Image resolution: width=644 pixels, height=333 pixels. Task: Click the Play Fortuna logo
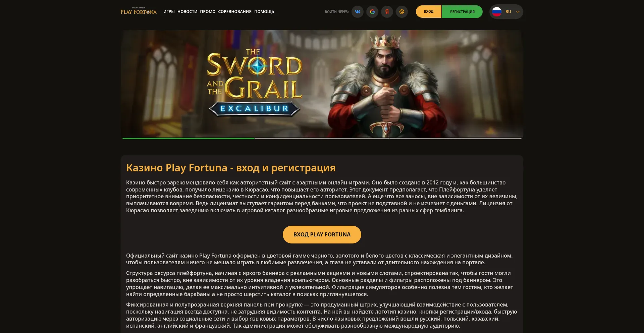tap(139, 11)
